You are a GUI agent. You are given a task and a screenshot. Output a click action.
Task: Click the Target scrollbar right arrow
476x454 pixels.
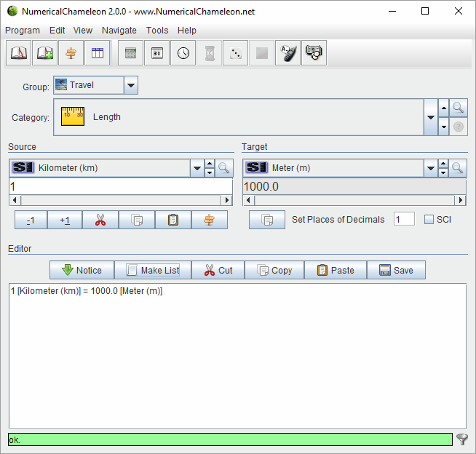[461, 200]
